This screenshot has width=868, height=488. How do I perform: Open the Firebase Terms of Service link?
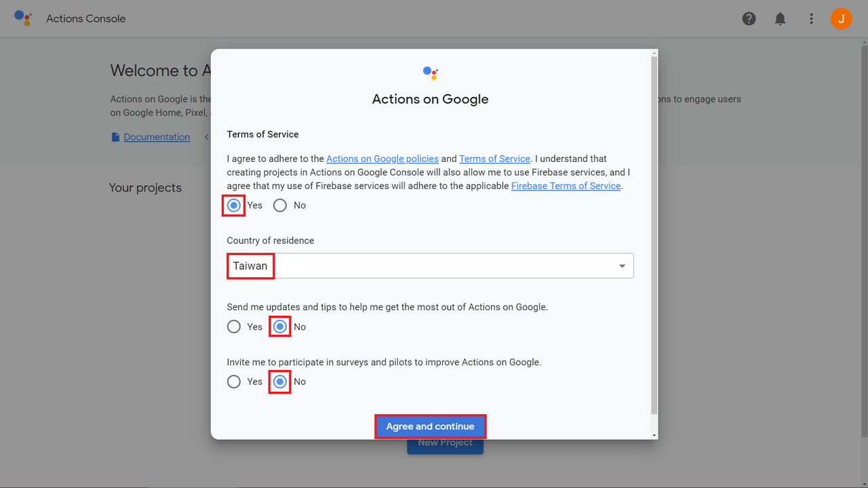click(566, 186)
